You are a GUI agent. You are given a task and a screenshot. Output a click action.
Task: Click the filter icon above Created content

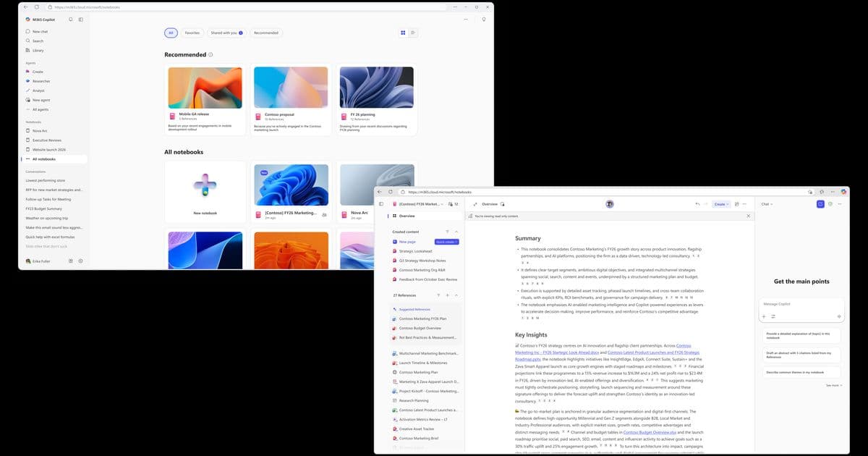[x=447, y=233]
